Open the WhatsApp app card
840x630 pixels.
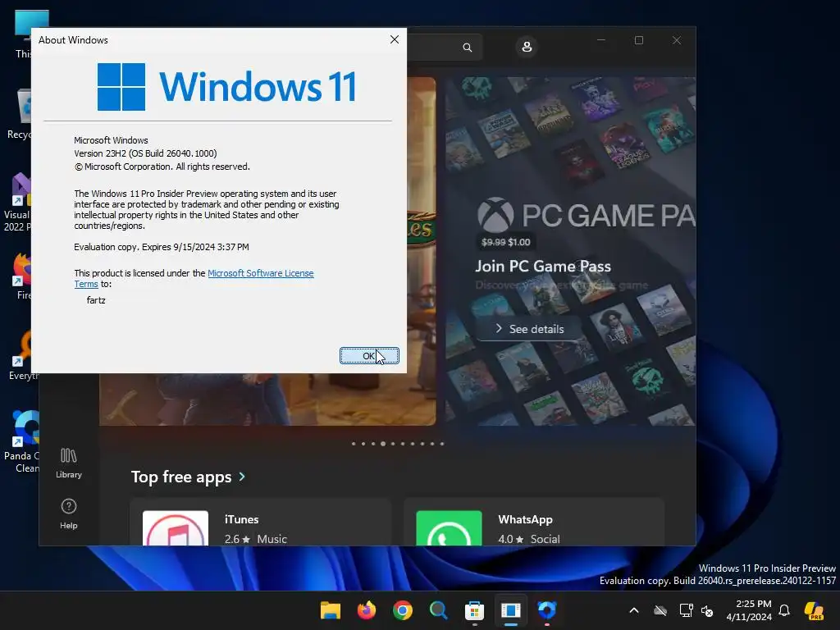pyautogui.click(x=534, y=523)
